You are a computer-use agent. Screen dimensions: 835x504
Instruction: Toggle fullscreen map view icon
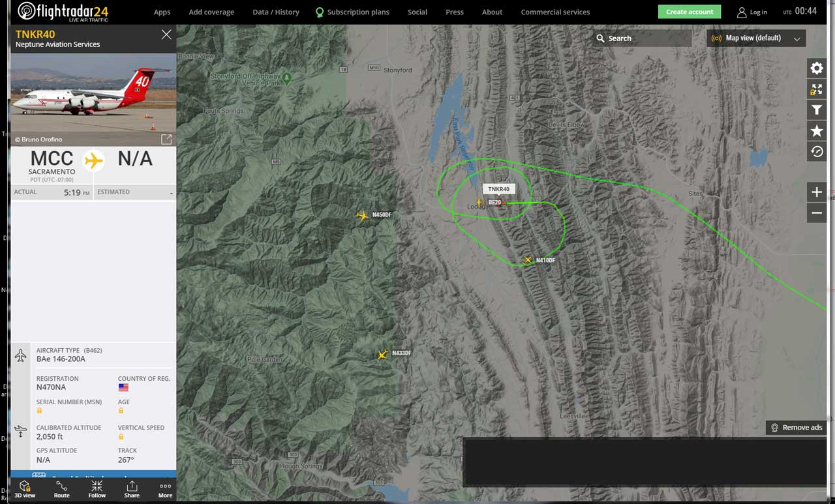(x=817, y=89)
